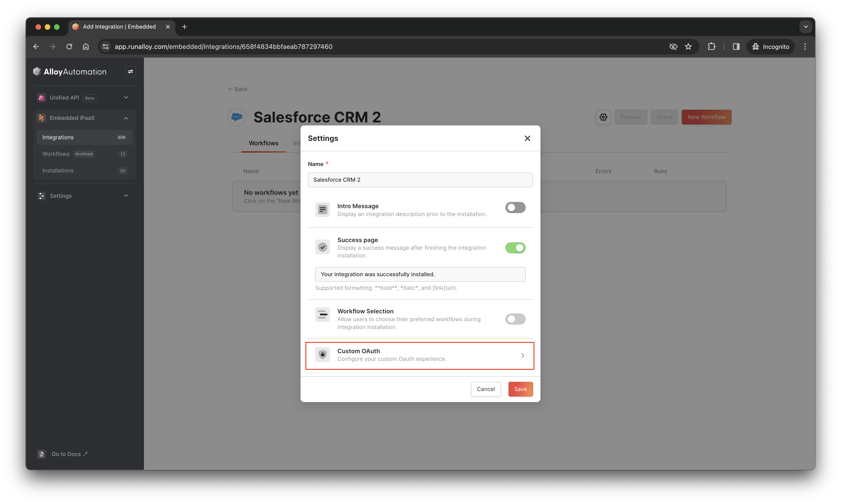Image resolution: width=841 pixels, height=504 pixels.
Task: Click the Beta badge next to Unified API
Action: pyautogui.click(x=89, y=98)
